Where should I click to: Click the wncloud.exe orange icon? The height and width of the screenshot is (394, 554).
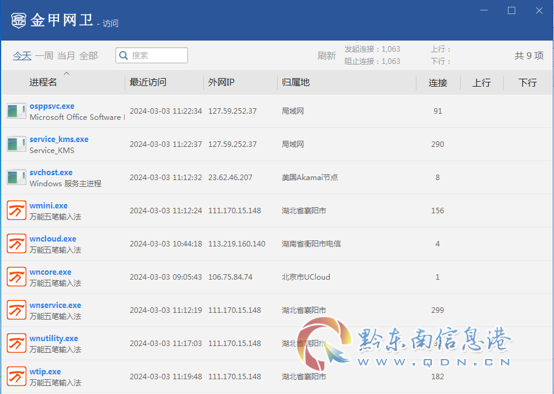(17, 243)
